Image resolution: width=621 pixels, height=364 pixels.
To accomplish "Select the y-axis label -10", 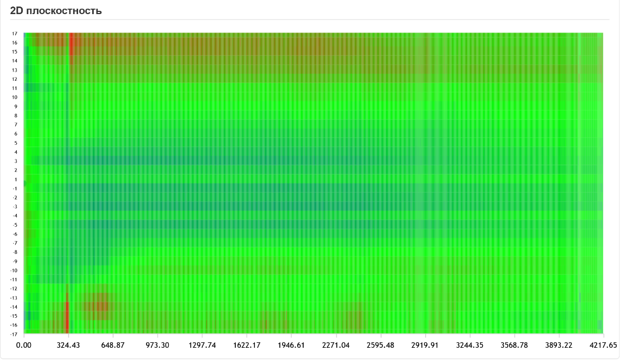I will pyautogui.click(x=15, y=270).
